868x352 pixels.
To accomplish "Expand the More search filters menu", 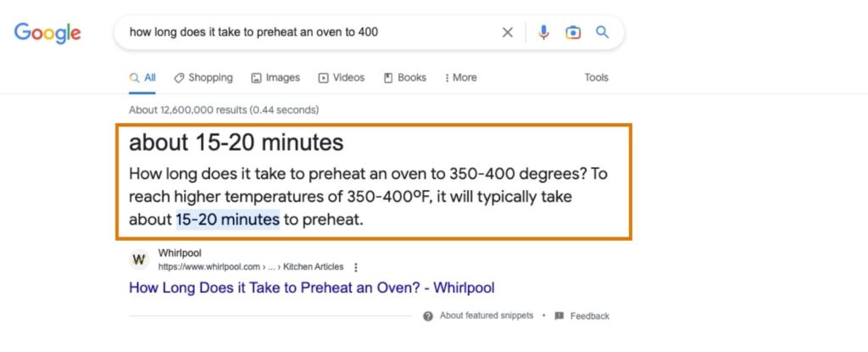I will [461, 77].
